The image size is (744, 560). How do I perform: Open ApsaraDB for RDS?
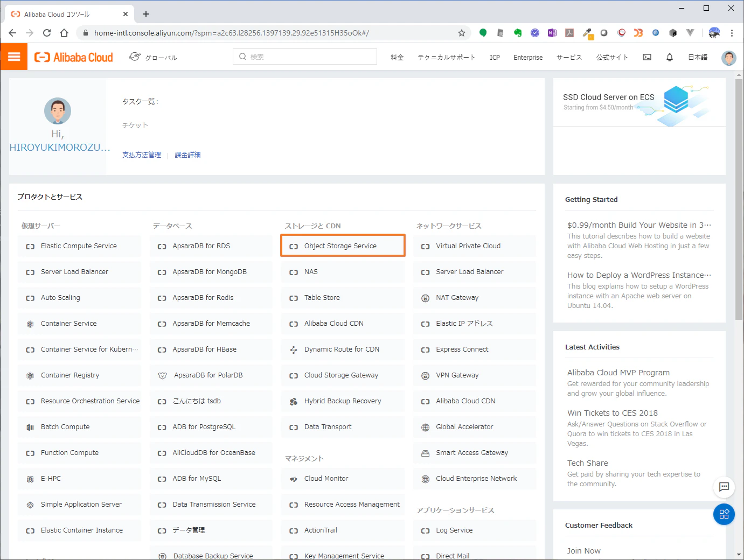point(211,246)
